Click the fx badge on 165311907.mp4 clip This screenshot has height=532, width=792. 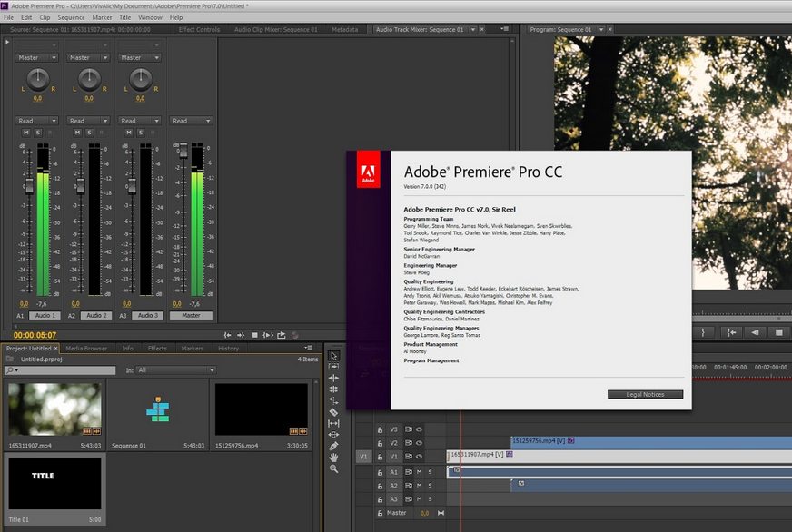(510, 454)
